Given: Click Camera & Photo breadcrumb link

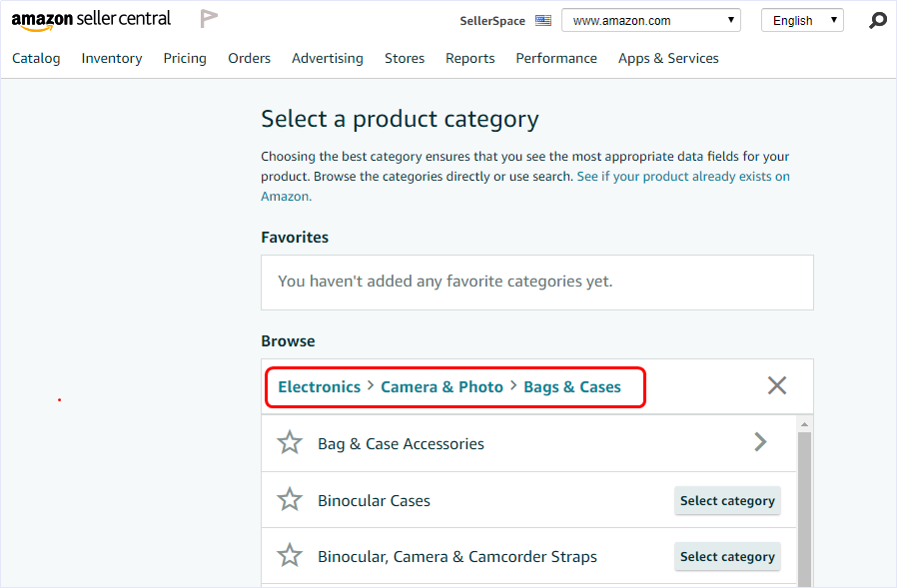Looking at the screenshot, I should 442,387.
